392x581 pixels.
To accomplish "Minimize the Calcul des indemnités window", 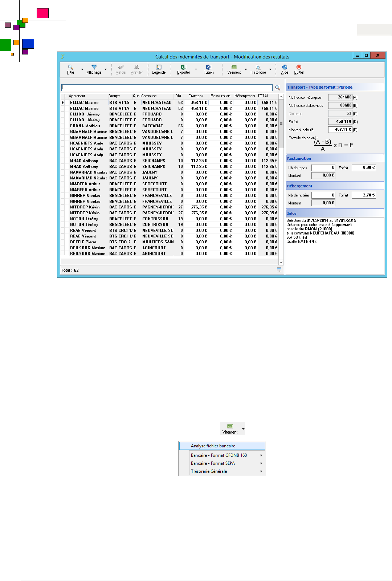I will [358, 56].
